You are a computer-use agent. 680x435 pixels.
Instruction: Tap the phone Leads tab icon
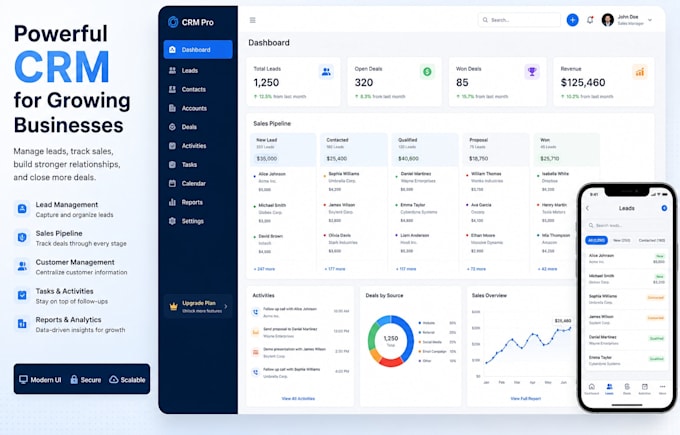click(609, 387)
